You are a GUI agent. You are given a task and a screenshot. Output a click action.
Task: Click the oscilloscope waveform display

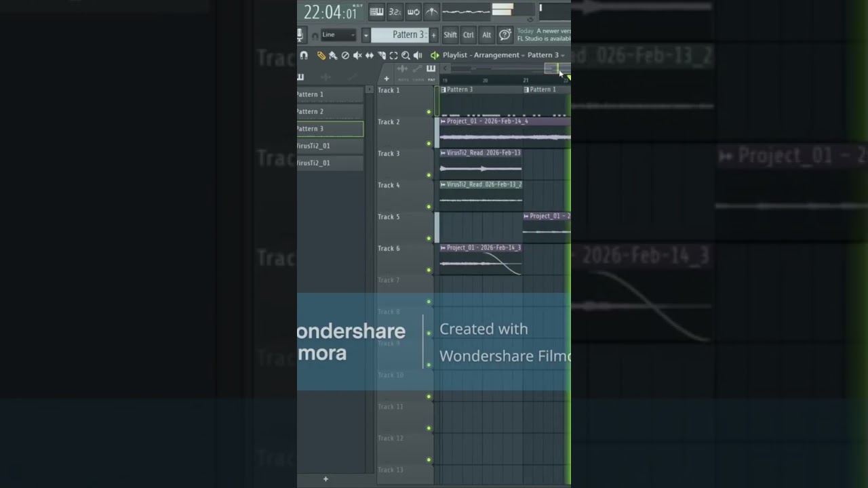(466, 12)
